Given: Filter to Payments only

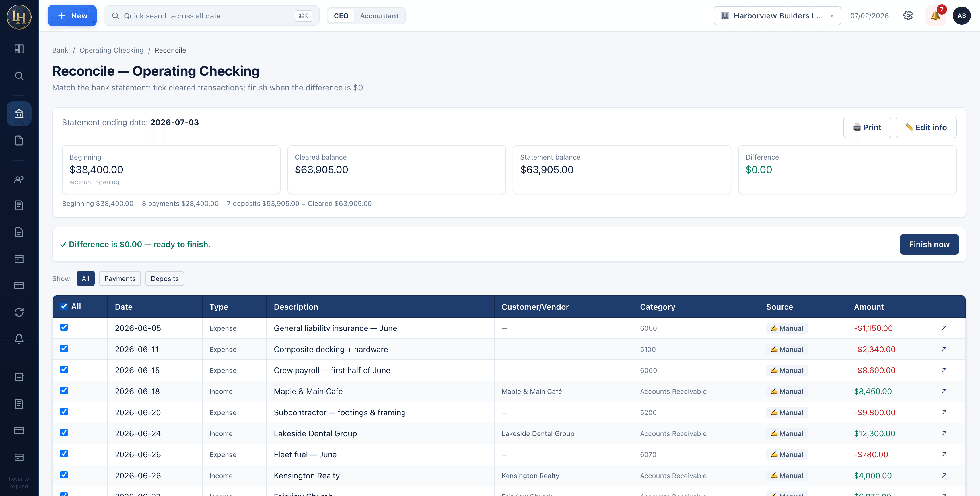Looking at the screenshot, I should (x=120, y=278).
